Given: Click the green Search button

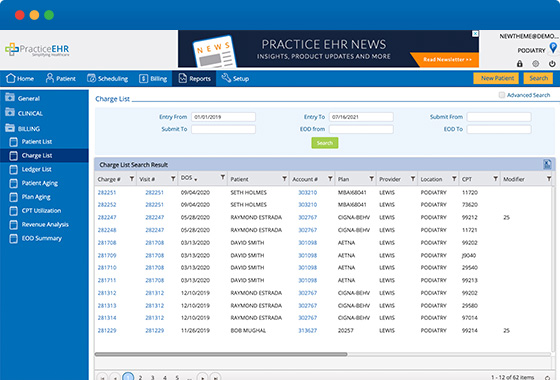Looking at the screenshot, I should click(325, 143).
